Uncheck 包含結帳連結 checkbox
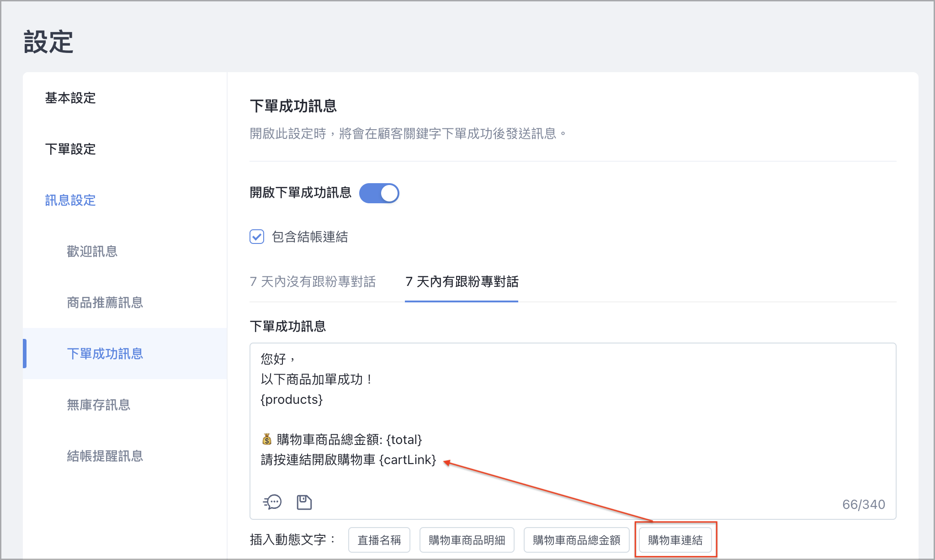The image size is (935, 560). [x=257, y=237]
